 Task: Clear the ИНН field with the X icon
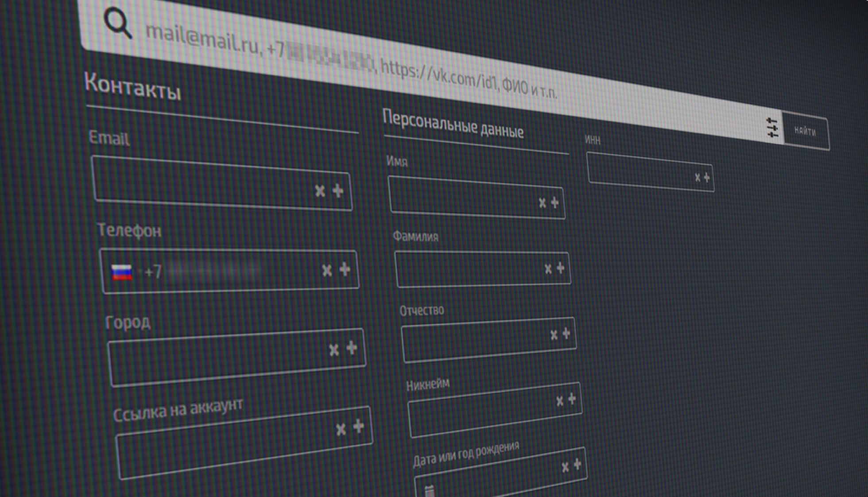point(697,178)
